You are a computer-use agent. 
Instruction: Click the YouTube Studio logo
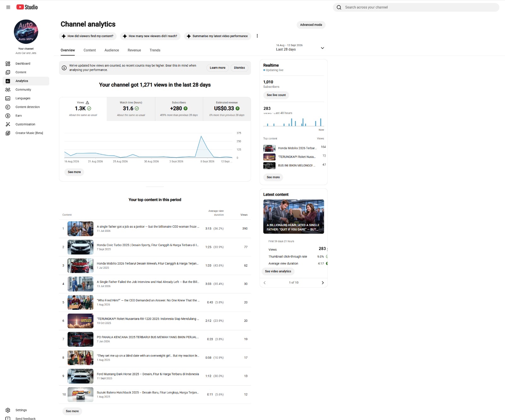pos(27,7)
